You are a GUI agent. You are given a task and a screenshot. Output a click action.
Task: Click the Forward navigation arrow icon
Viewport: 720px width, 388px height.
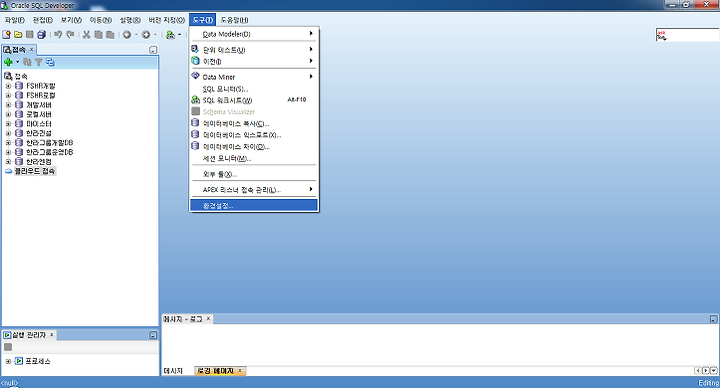146,34
